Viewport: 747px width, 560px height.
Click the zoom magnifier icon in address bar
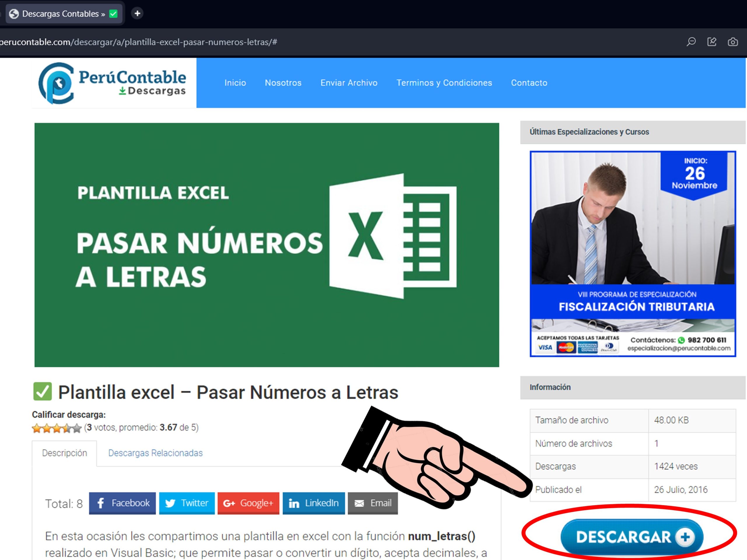(x=691, y=42)
